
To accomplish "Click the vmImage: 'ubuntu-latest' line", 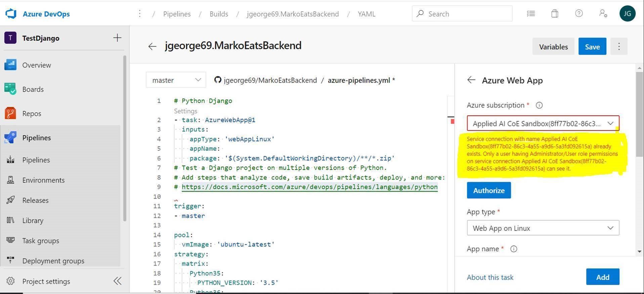I will (x=228, y=244).
